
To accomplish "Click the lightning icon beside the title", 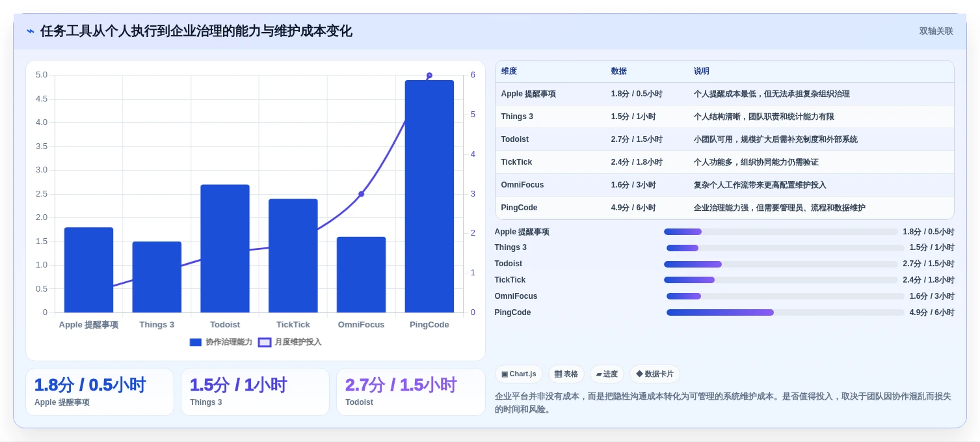I will (31, 31).
